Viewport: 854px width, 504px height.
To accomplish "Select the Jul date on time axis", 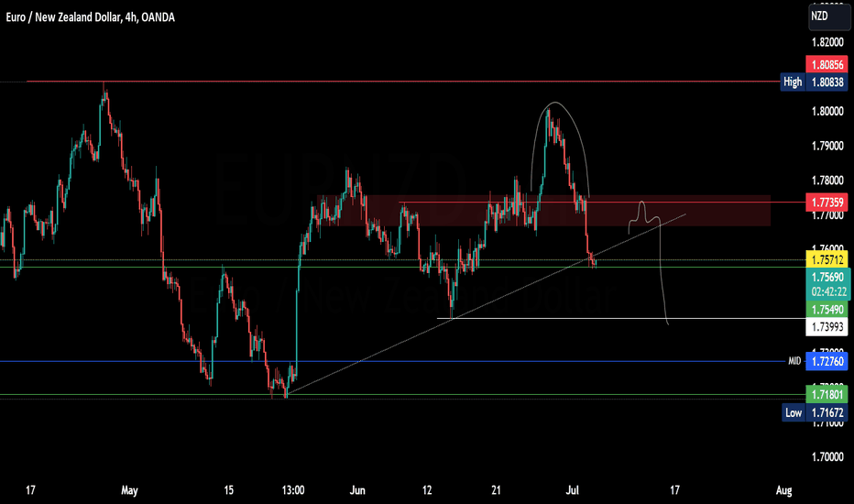I will click(572, 490).
